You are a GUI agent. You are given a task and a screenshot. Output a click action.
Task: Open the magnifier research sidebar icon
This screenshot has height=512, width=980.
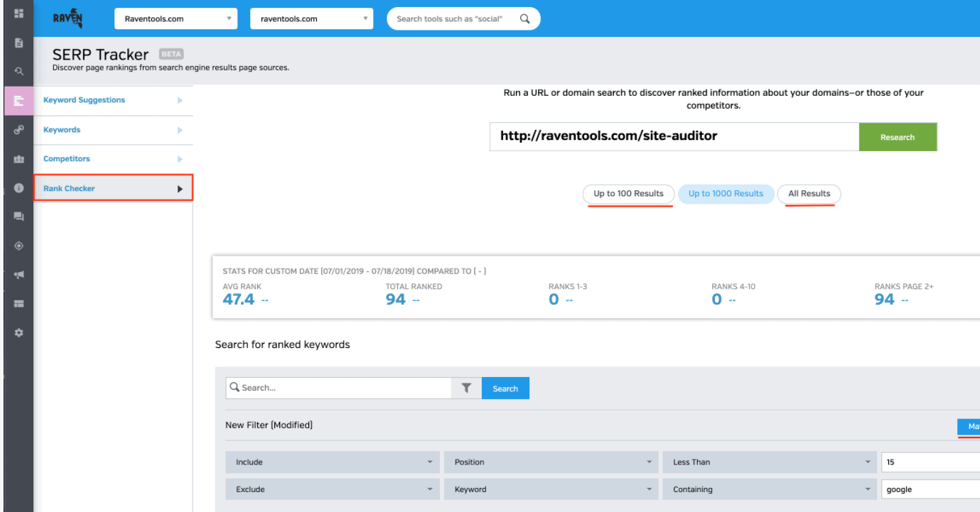click(x=19, y=71)
